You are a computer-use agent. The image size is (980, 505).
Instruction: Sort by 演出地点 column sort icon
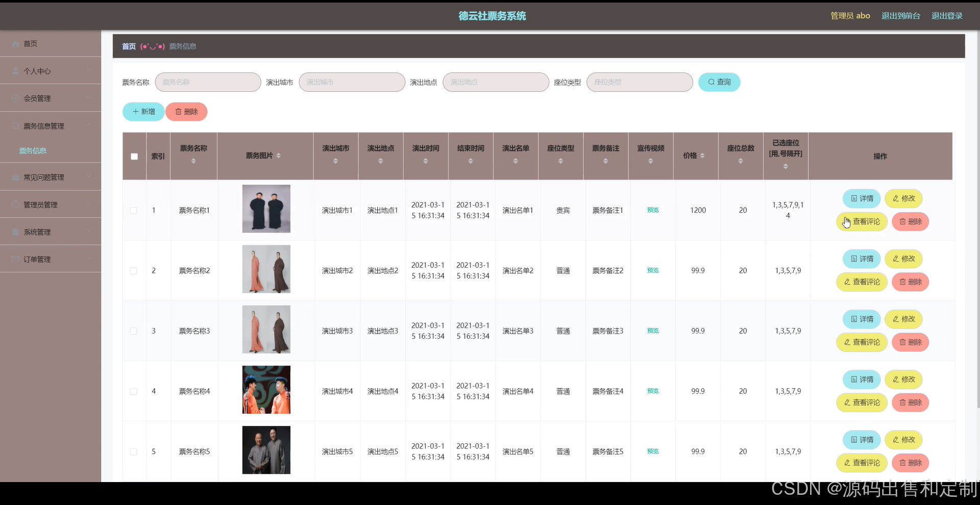click(x=381, y=161)
